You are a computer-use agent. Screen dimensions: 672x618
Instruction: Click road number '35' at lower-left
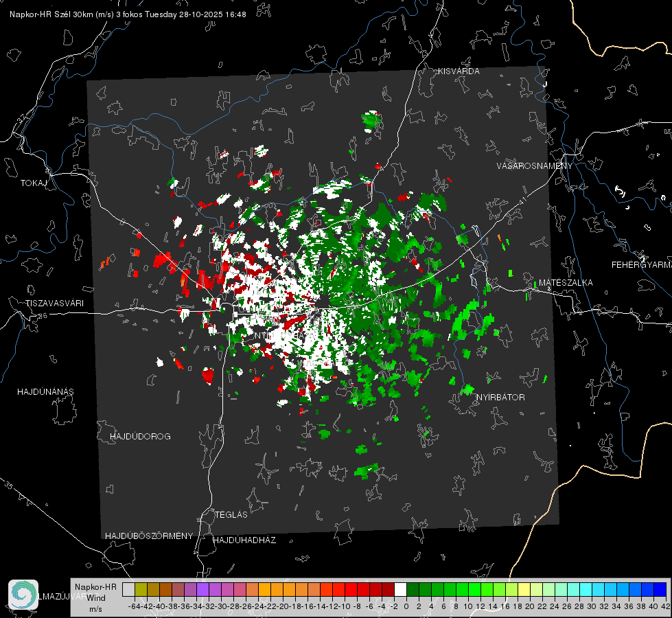[x=10, y=486]
